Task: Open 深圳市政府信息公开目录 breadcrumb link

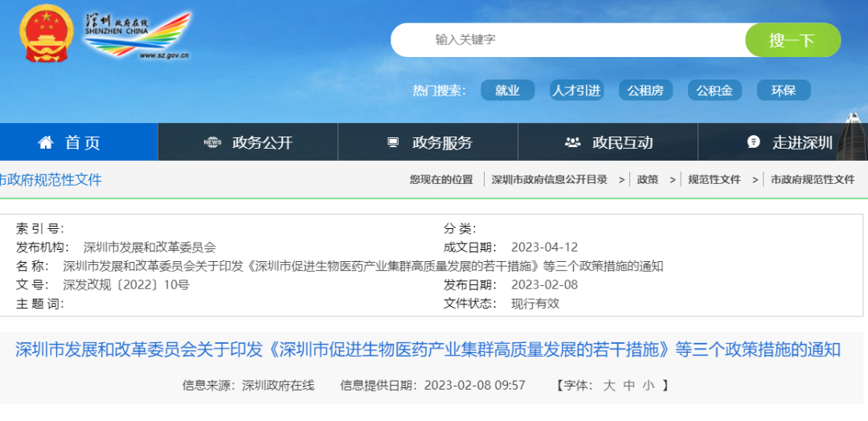Action: (549, 180)
